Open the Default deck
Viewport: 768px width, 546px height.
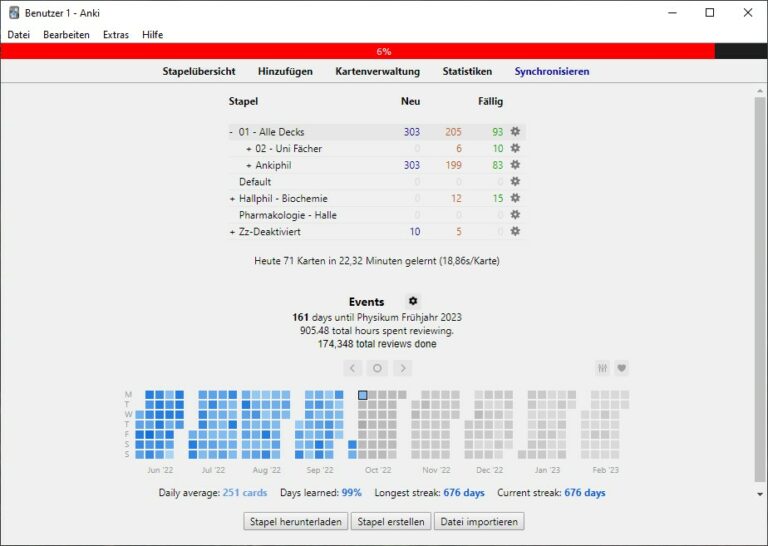[x=255, y=182]
